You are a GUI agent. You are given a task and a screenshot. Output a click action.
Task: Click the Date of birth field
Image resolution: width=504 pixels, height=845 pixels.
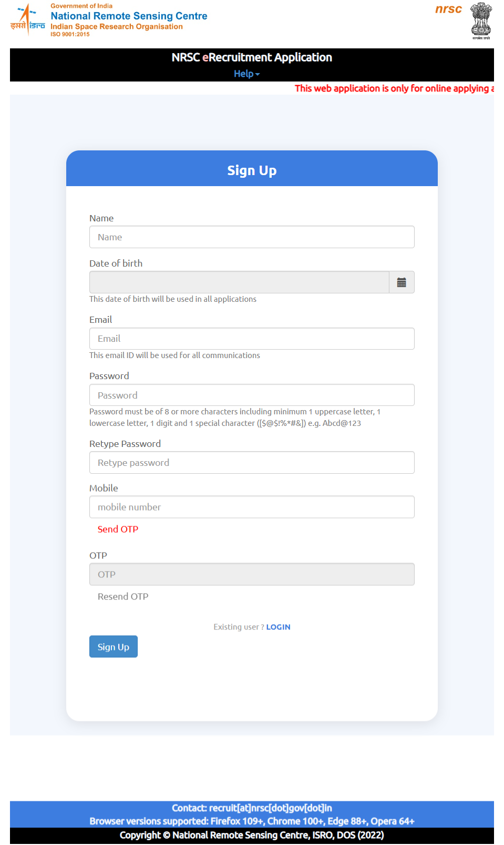tap(239, 282)
